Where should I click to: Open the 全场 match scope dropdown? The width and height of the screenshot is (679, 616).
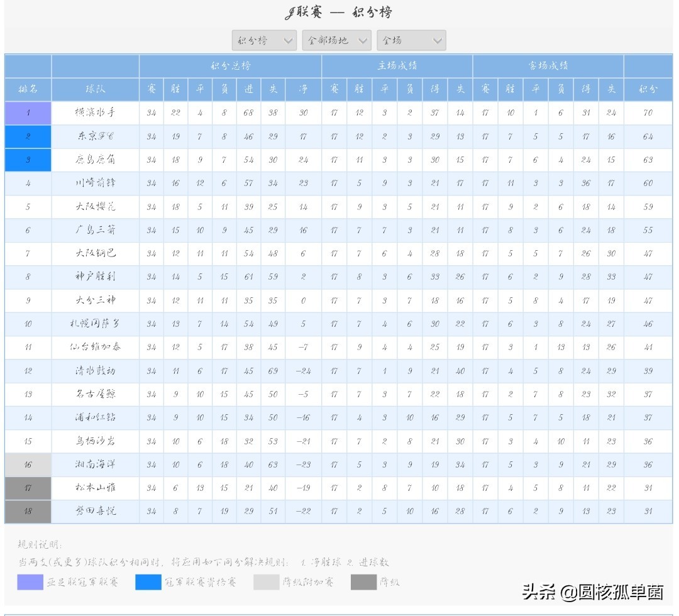click(x=411, y=40)
